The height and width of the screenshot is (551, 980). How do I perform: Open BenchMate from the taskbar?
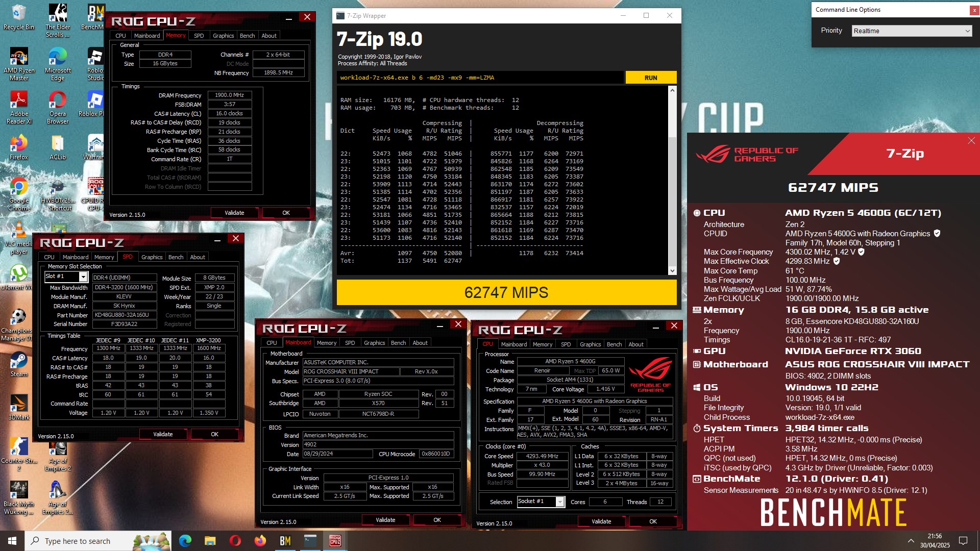coord(285,541)
